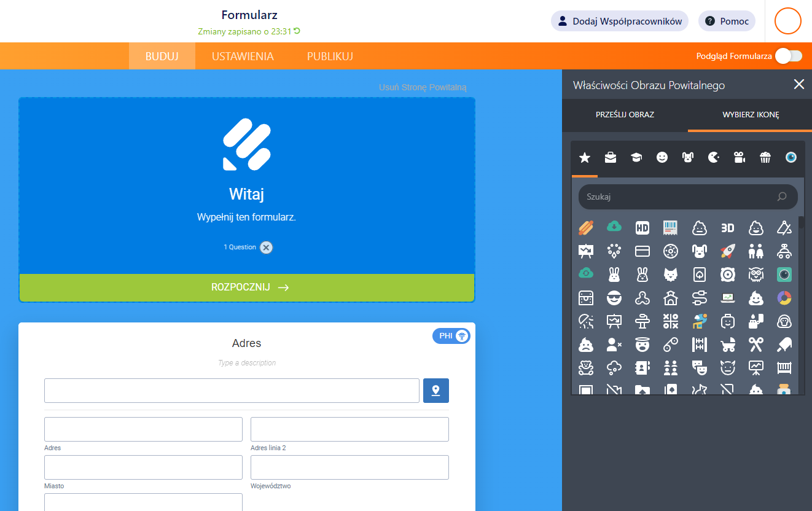
Task: Focus the Szukaj icon search field
Action: point(688,197)
